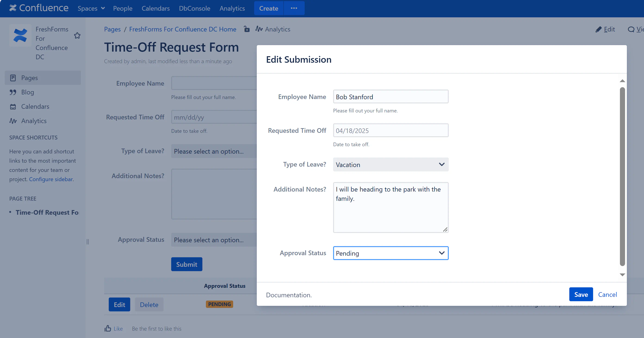Viewport: 644px width, 338px height.
Task: Star the FreshForms space as favorite
Action: click(77, 35)
